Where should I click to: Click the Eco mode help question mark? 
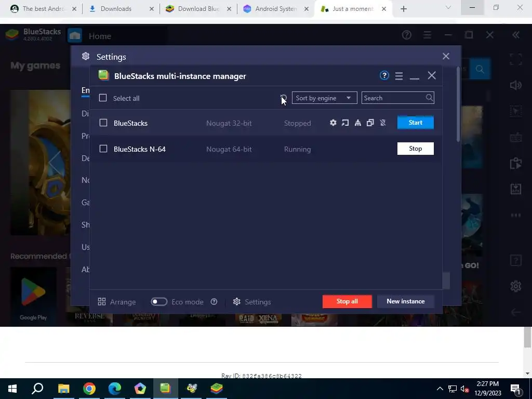[x=214, y=302]
